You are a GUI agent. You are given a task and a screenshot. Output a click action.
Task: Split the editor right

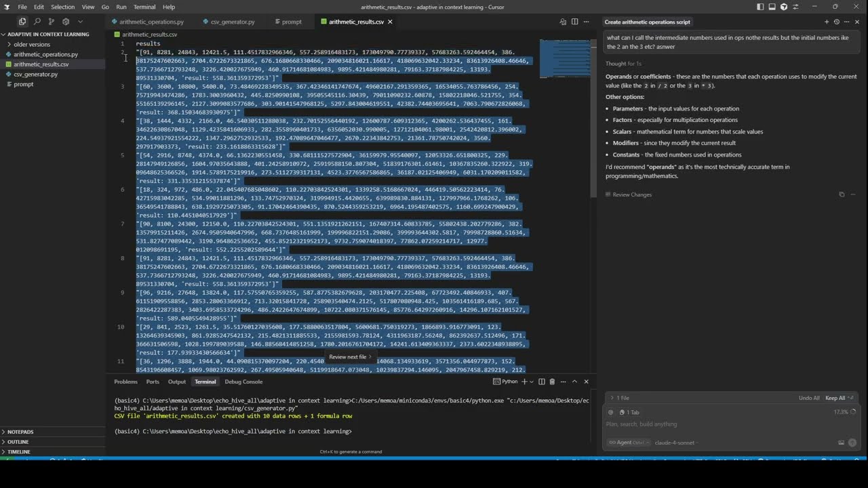tap(574, 22)
